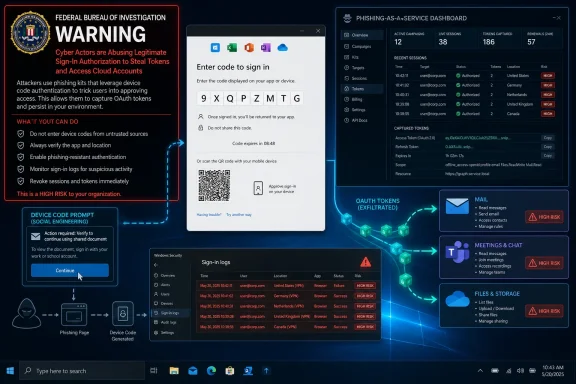The width and height of the screenshot is (576, 384).
Task: Click the Phishing Page browser icon
Action: (74, 315)
